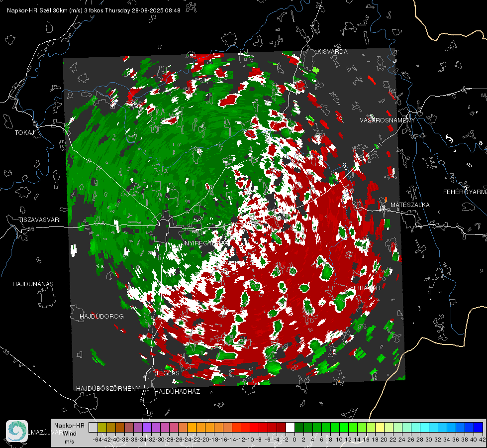Click the HAJDÚNÁNÁS city label
This screenshot has height=448, width=487.
click(x=33, y=284)
